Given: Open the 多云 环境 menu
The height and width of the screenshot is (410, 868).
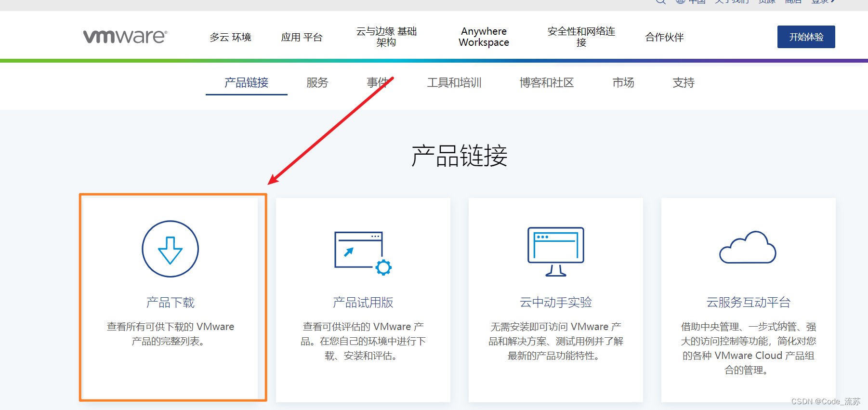Looking at the screenshot, I should 230,37.
